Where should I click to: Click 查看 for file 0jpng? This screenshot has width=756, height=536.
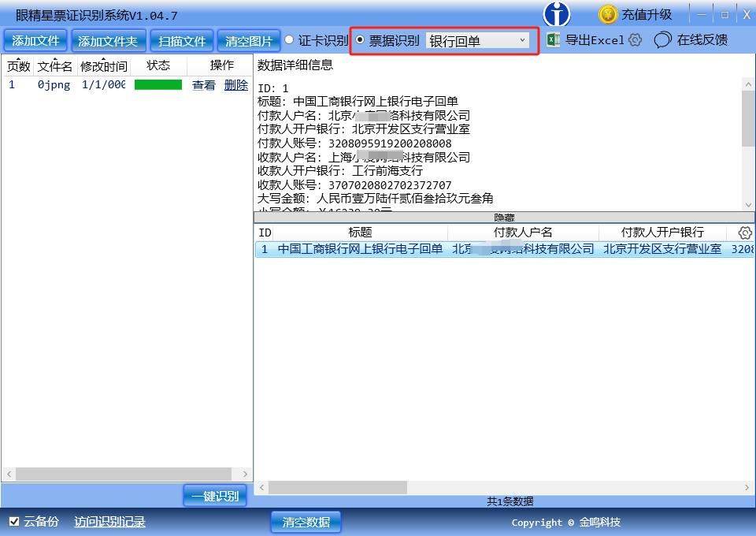tap(203, 85)
